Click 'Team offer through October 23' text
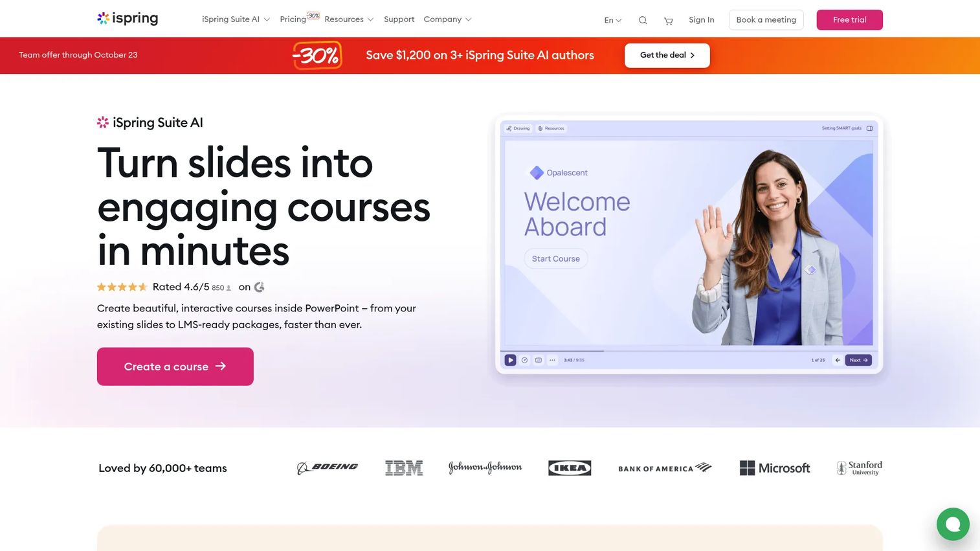The image size is (980, 551). [78, 55]
